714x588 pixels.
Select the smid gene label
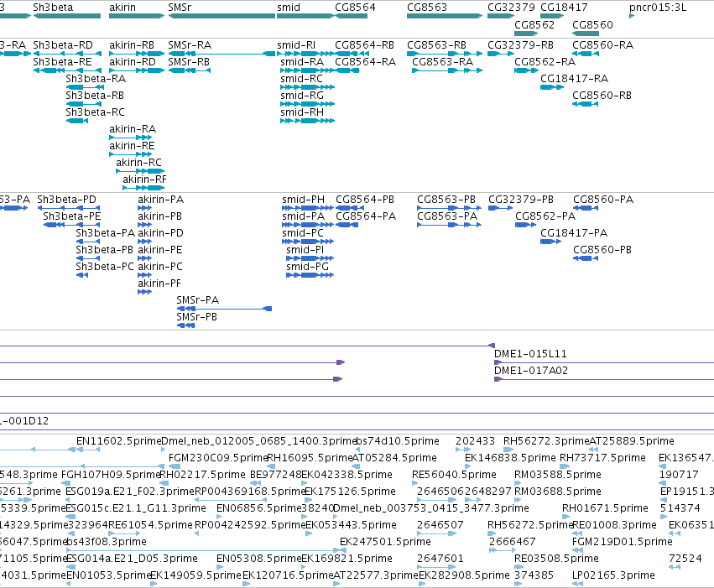tap(289, 8)
